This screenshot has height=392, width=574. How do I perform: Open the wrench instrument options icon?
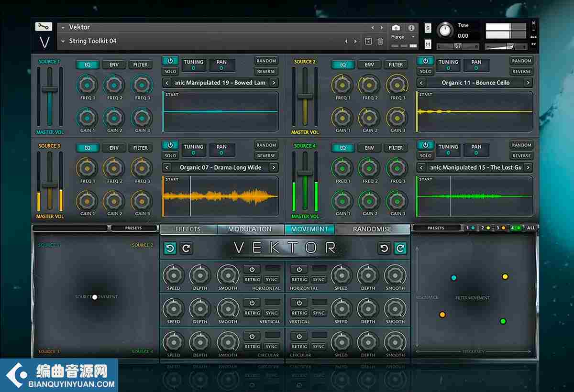click(x=44, y=27)
